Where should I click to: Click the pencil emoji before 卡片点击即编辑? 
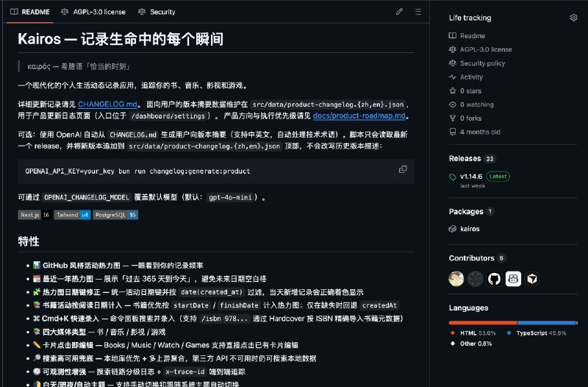pyautogui.click(x=37, y=345)
